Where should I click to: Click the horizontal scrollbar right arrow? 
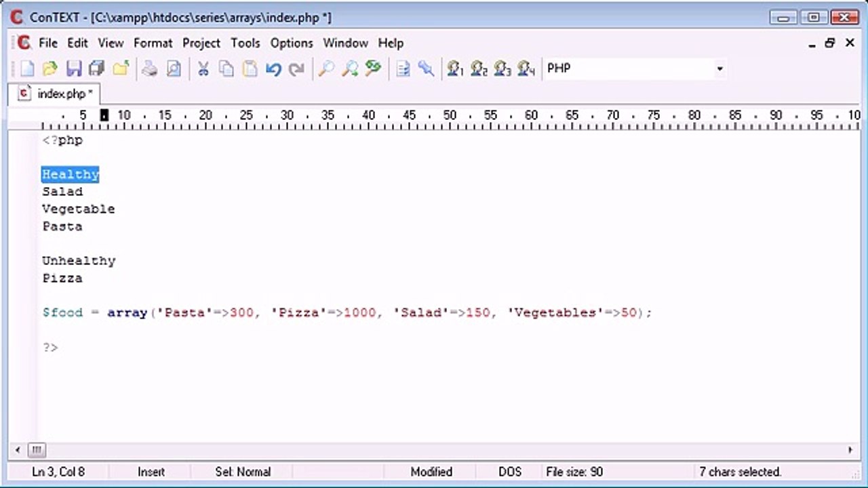click(x=850, y=449)
